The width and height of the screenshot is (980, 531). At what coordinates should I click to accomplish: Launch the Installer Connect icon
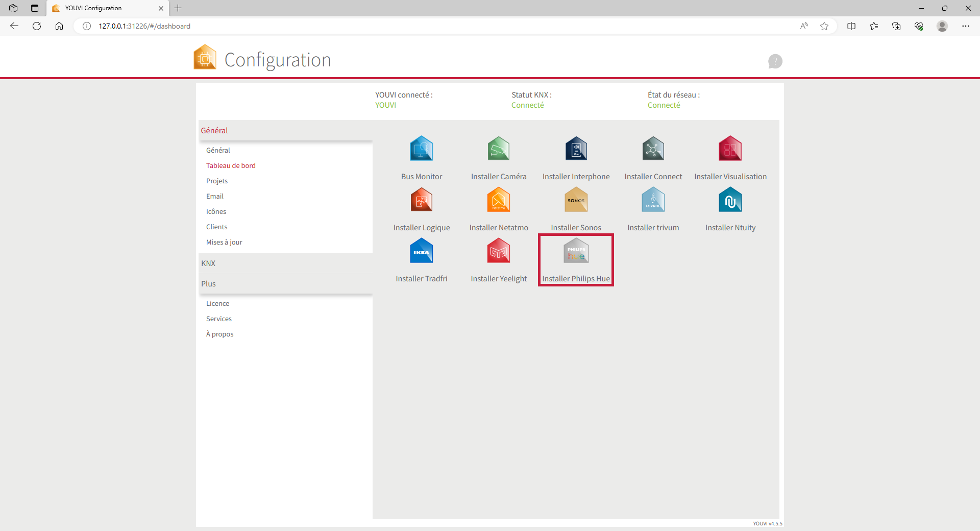click(x=653, y=149)
